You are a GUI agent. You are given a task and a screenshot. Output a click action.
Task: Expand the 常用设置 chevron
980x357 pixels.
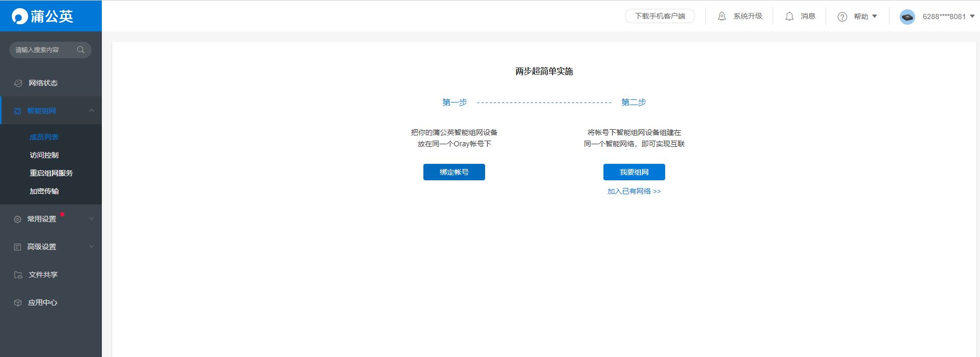pos(92,218)
